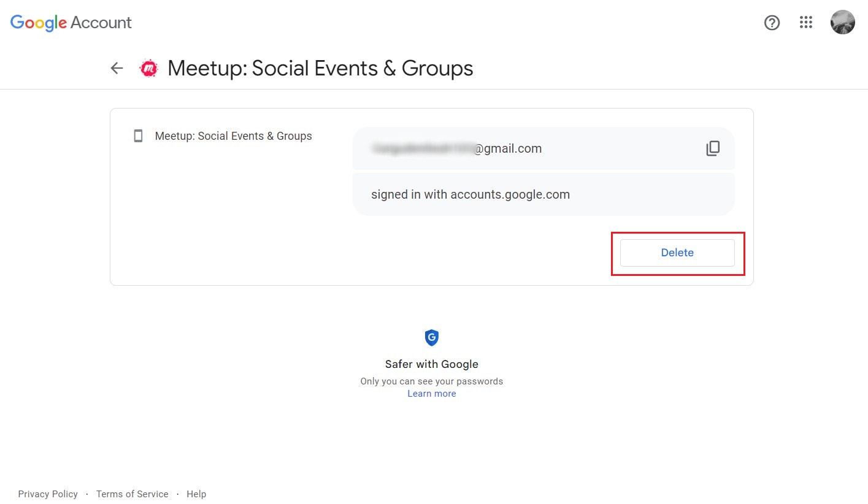Open the account profile avatar

point(842,22)
